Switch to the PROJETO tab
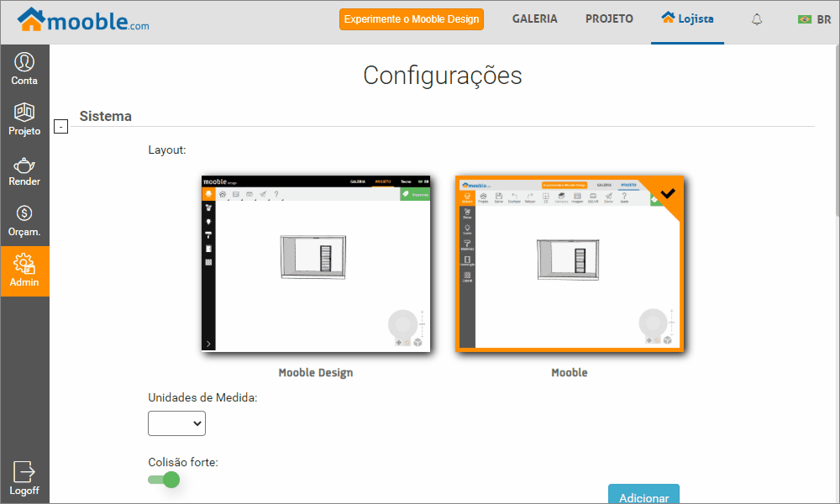The height and width of the screenshot is (504, 840). coord(609,19)
